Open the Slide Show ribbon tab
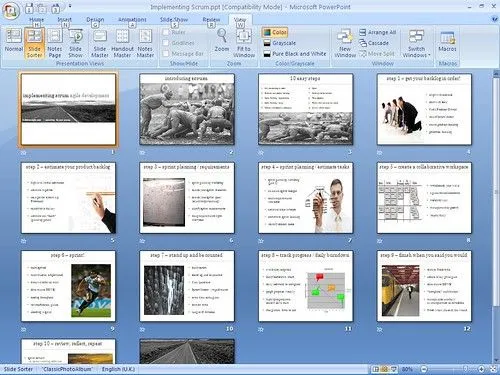This screenshot has height=375, width=500. [x=174, y=20]
